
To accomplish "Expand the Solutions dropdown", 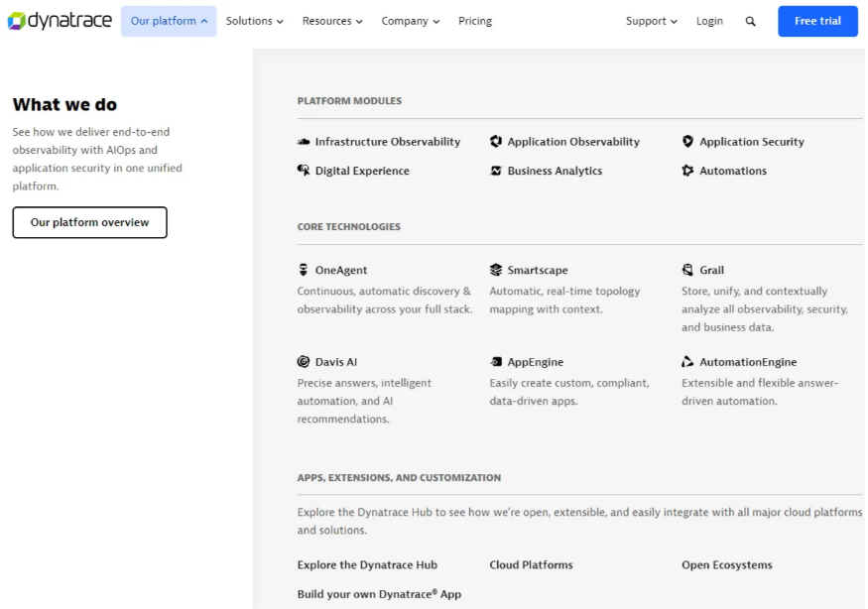I will [255, 21].
